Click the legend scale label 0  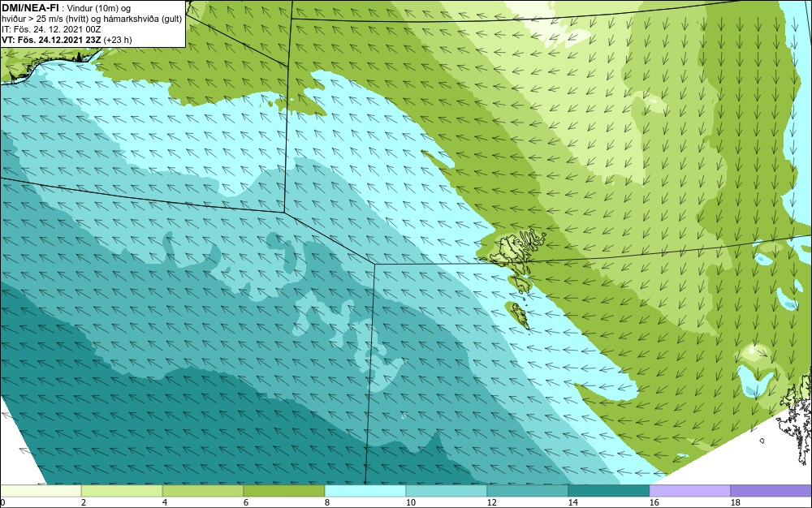[2, 502]
